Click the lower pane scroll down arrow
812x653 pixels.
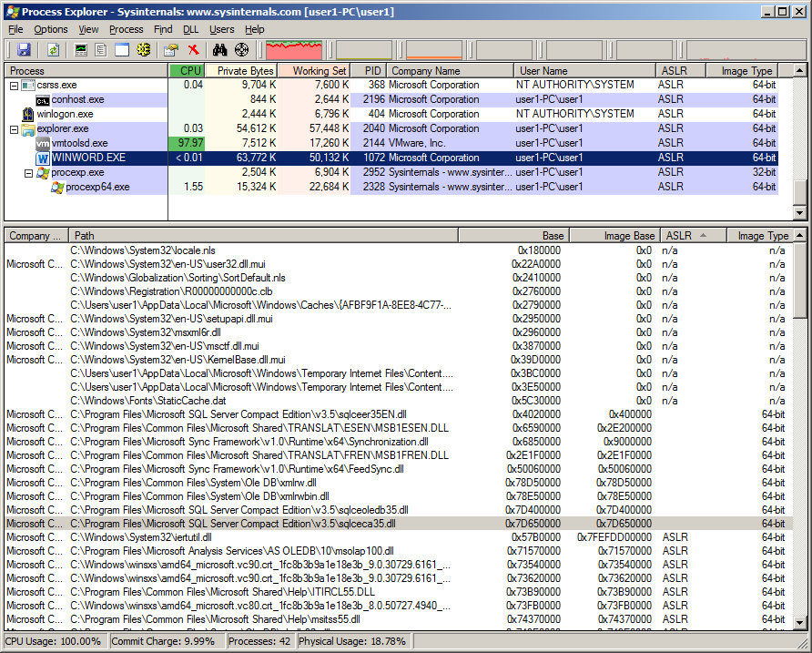click(x=799, y=622)
